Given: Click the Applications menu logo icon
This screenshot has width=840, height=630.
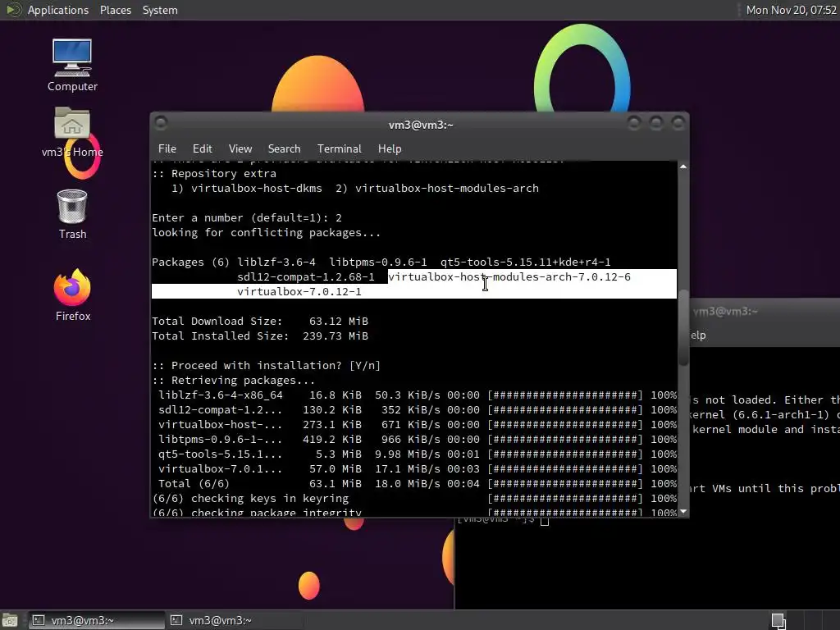Looking at the screenshot, I should 13,10.
